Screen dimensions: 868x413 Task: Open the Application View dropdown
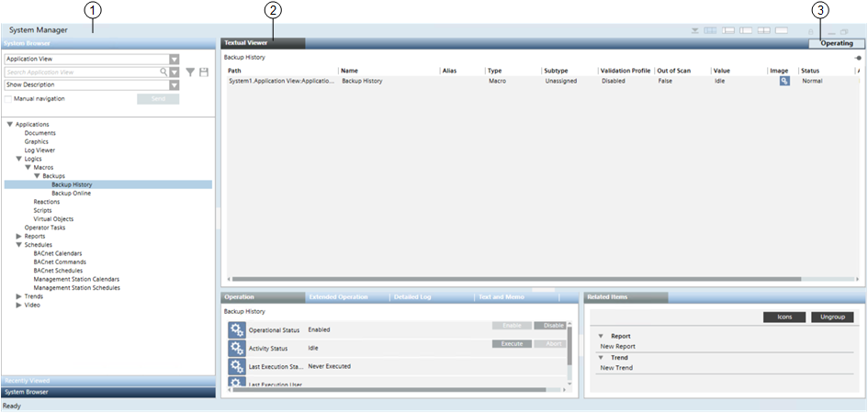pyautogui.click(x=174, y=59)
